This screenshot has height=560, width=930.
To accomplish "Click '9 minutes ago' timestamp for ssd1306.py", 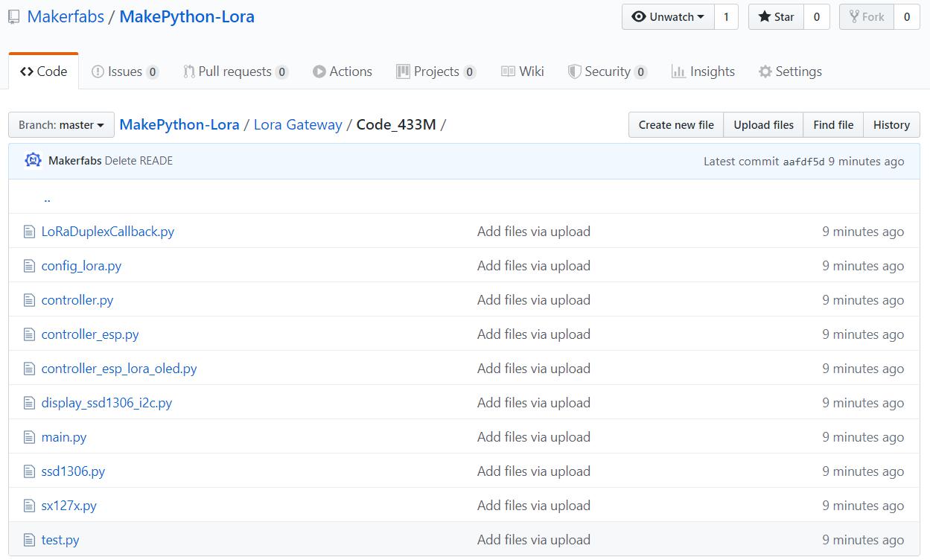I will point(863,471).
